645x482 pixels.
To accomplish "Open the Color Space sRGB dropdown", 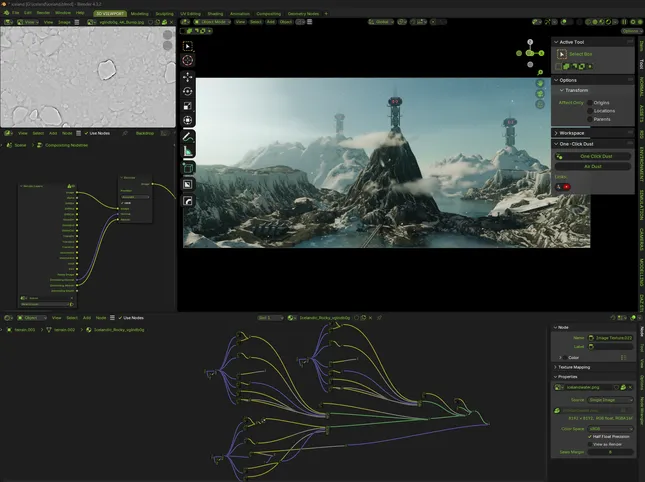I will tap(610, 429).
